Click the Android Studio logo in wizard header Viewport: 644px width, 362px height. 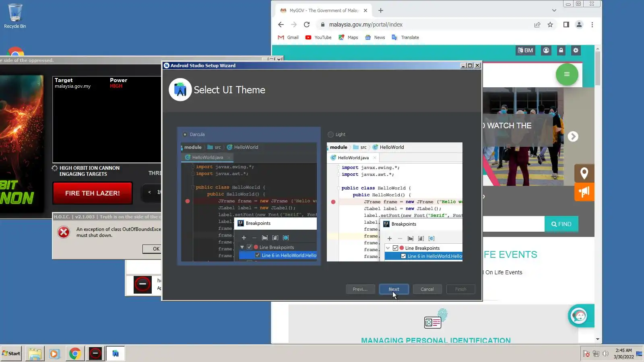point(180,90)
